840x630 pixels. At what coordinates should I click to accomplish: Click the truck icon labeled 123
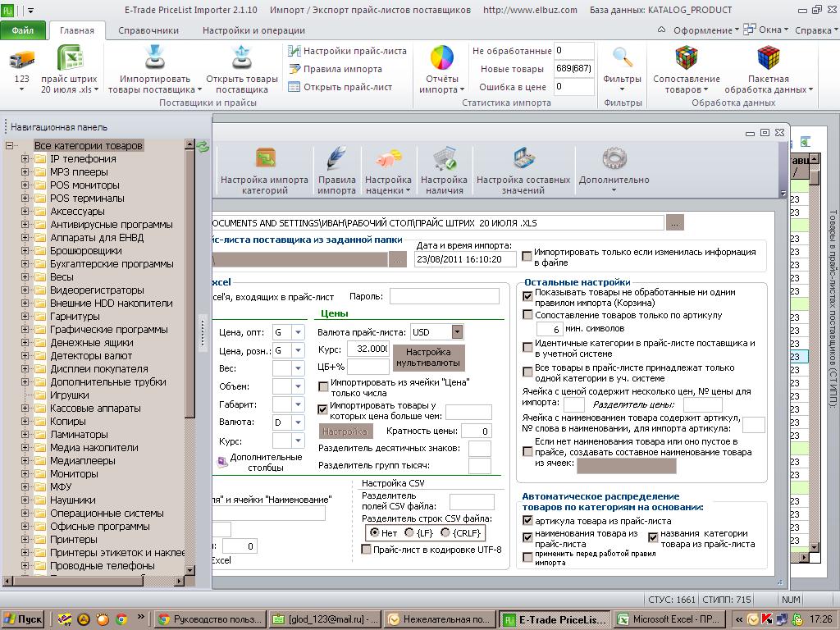tap(22, 58)
